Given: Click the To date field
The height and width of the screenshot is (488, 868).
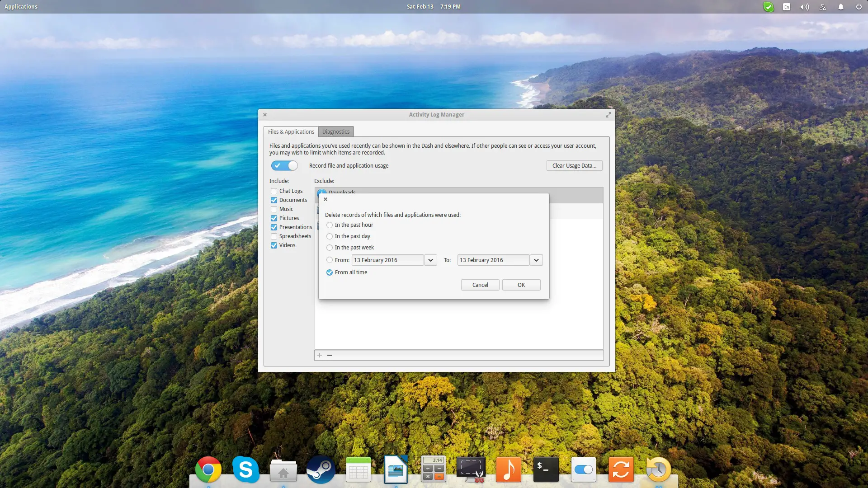Looking at the screenshot, I should point(494,260).
